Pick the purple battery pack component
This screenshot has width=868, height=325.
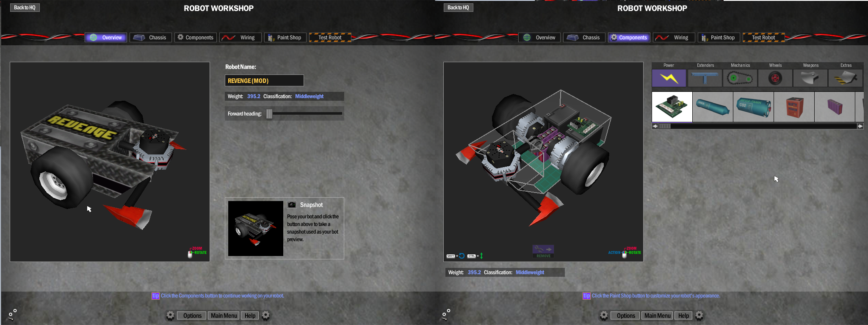[835, 107]
